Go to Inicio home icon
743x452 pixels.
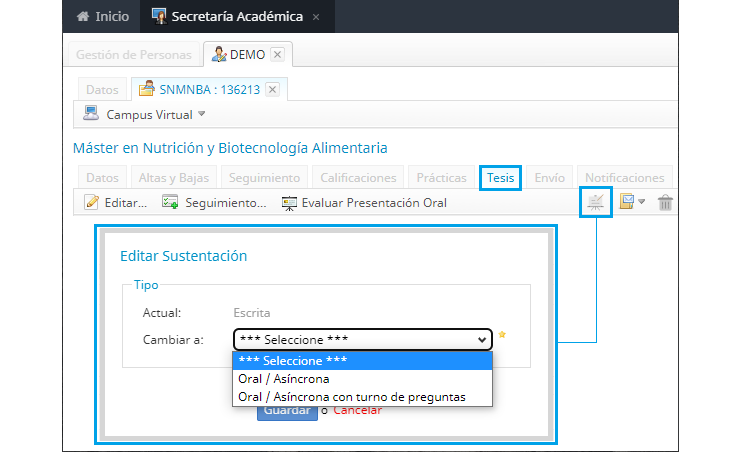click(x=83, y=16)
